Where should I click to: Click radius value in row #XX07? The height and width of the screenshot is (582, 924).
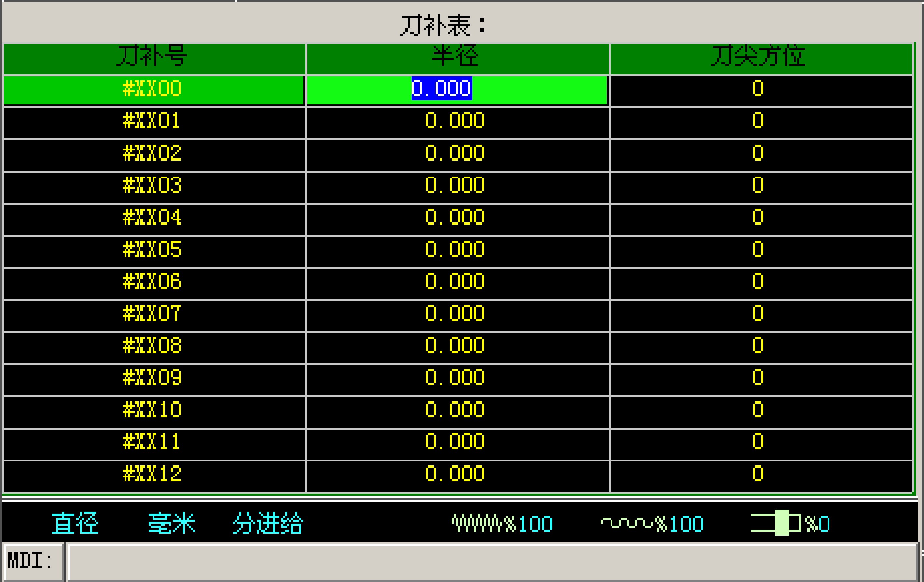457,316
